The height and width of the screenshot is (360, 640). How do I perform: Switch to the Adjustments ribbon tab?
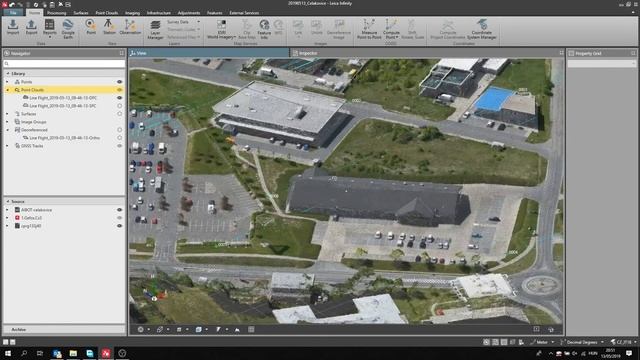[x=189, y=13]
